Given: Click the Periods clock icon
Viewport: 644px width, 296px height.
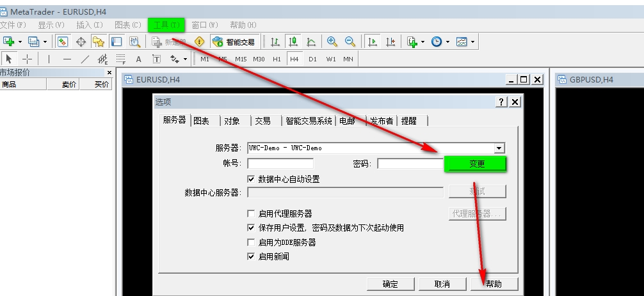Looking at the screenshot, I should 437,42.
